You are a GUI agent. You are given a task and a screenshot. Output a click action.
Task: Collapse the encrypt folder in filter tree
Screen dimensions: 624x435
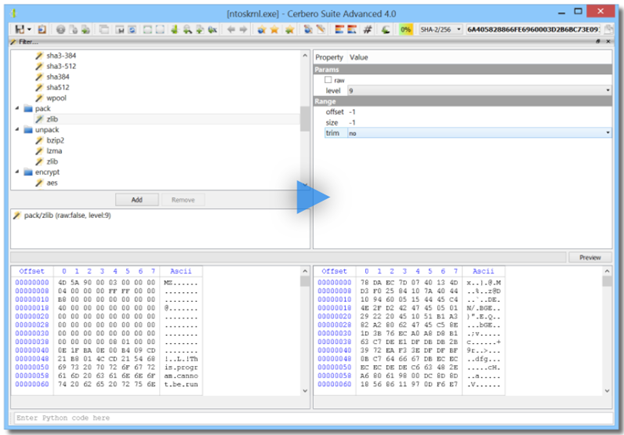click(17, 172)
